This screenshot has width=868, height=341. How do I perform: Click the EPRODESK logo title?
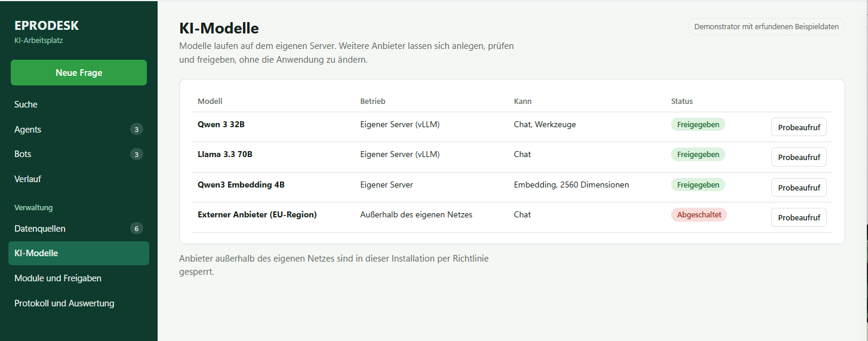tap(47, 26)
